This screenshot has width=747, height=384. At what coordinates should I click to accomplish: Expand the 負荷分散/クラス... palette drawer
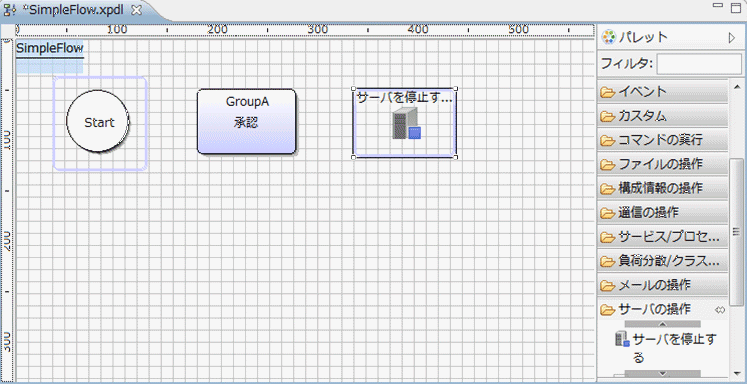click(663, 261)
